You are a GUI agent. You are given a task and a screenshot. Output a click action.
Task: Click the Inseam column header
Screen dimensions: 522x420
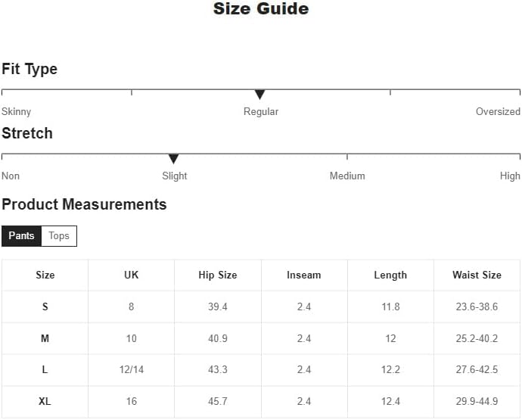pyautogui.click(x=304, y=275)
